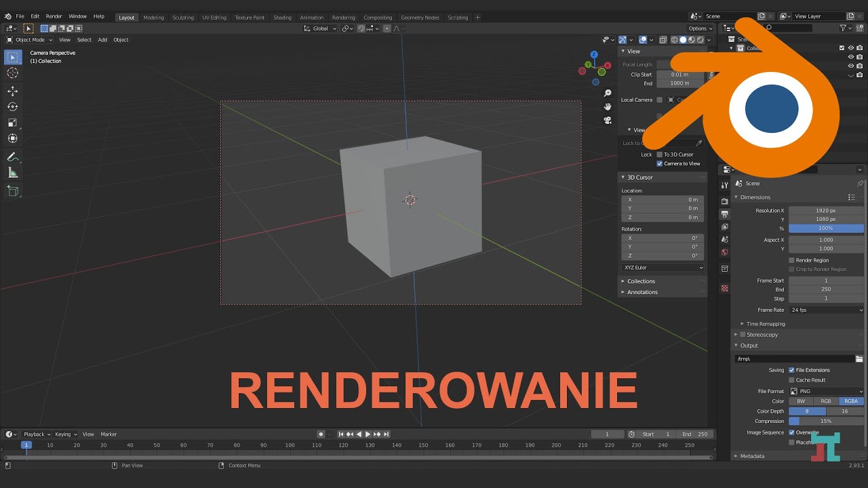Open the Output properties tab

[724, 214]
